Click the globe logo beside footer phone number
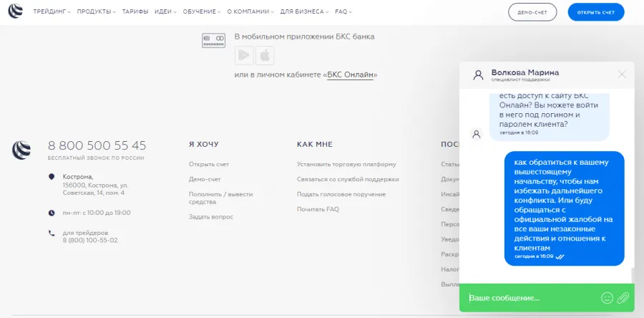644x318 pixels. point(21,150)
